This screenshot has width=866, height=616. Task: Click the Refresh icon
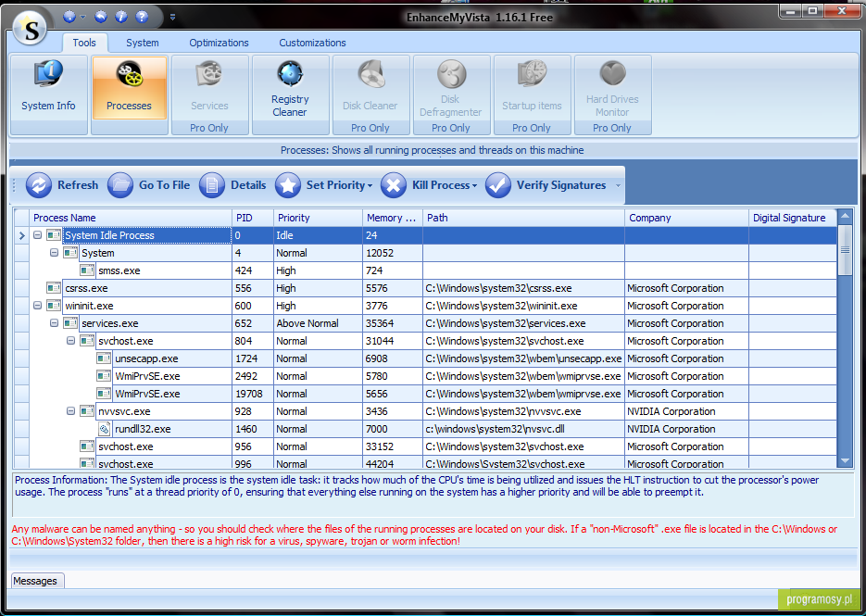(x=39, y=185)
